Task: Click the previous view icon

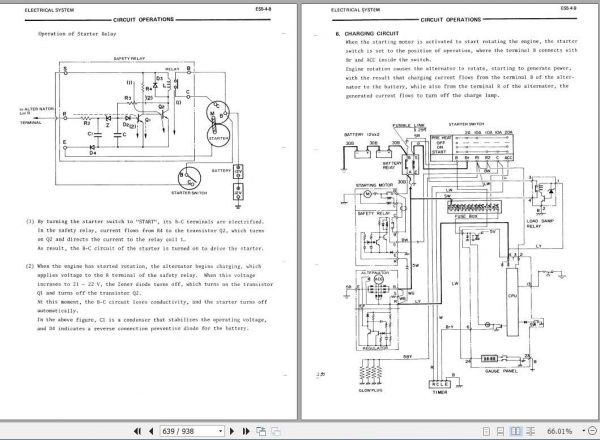Action: coord(261,431)
